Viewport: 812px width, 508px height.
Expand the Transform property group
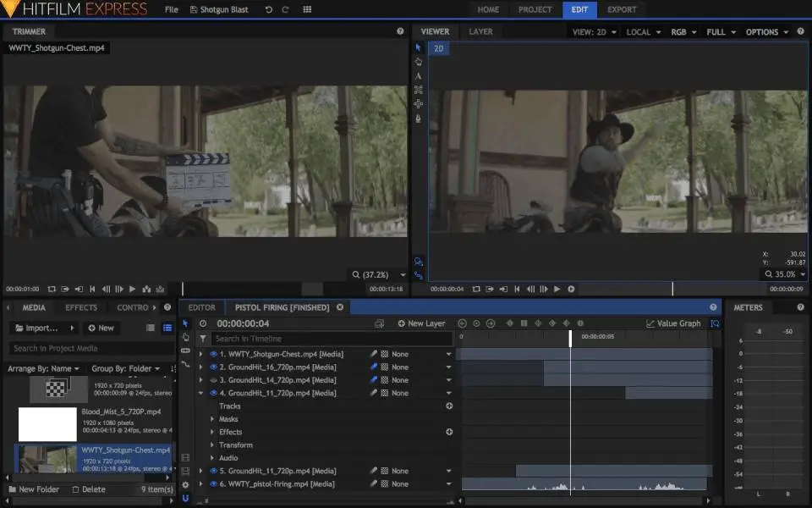pyautogui.click(x=211, y=445)
